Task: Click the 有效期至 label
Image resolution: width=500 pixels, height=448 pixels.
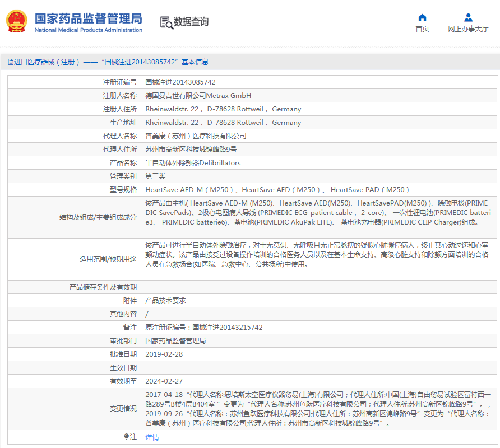Action: point(123,381)
